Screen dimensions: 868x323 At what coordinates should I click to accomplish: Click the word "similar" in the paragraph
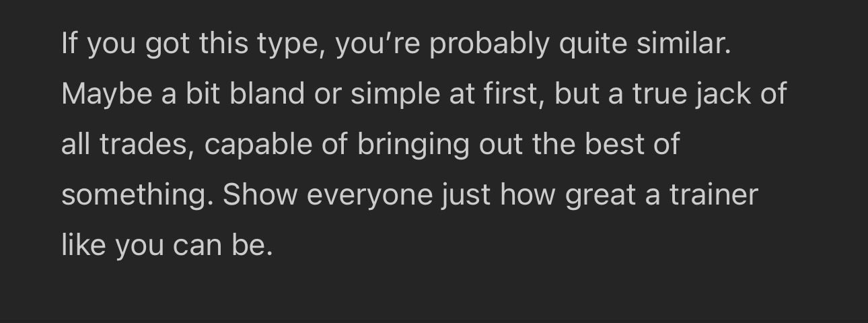pyautogui.click(x=683, y=44)
